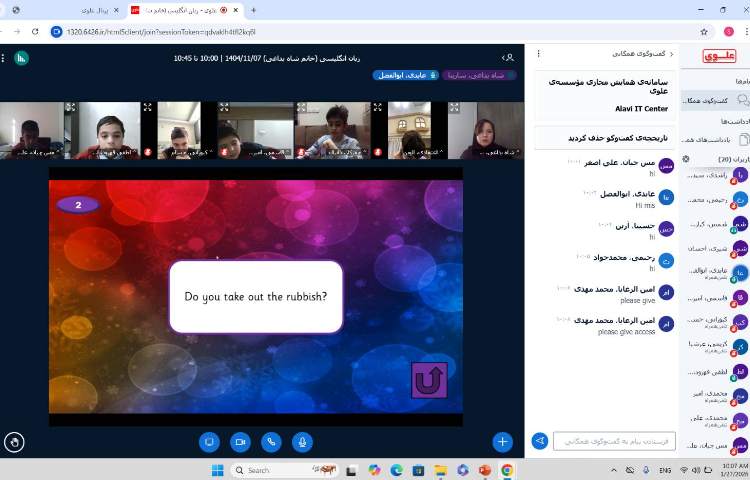This screenshot has width=750, height=480.
Task: Click the ENG language indicator
Action: click(x=665, y=470)
